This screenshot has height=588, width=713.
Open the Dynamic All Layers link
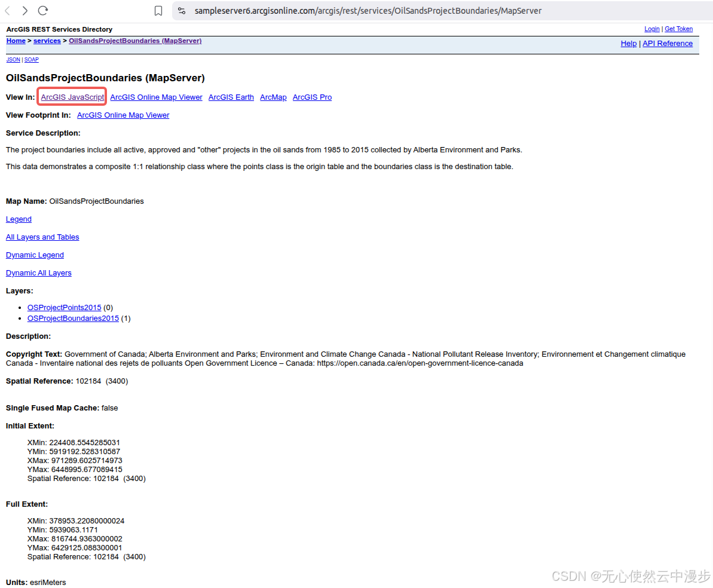point(39,273)
